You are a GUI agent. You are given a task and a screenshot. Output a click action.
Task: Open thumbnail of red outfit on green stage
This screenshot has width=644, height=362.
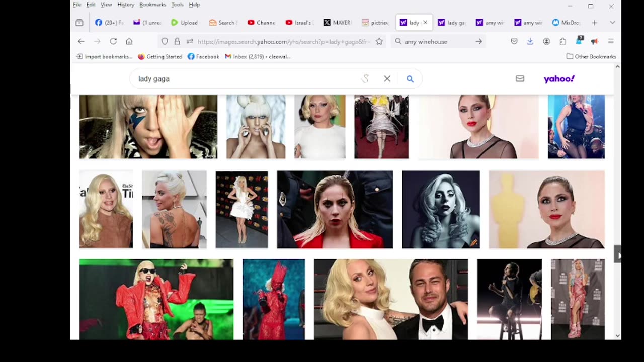coord(156,299)
